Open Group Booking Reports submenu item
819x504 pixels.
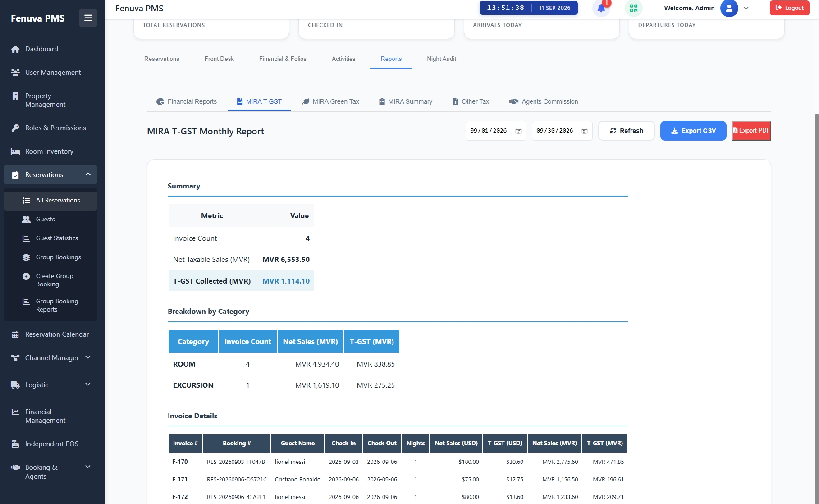pyautogui.click(x=50, y=305)
